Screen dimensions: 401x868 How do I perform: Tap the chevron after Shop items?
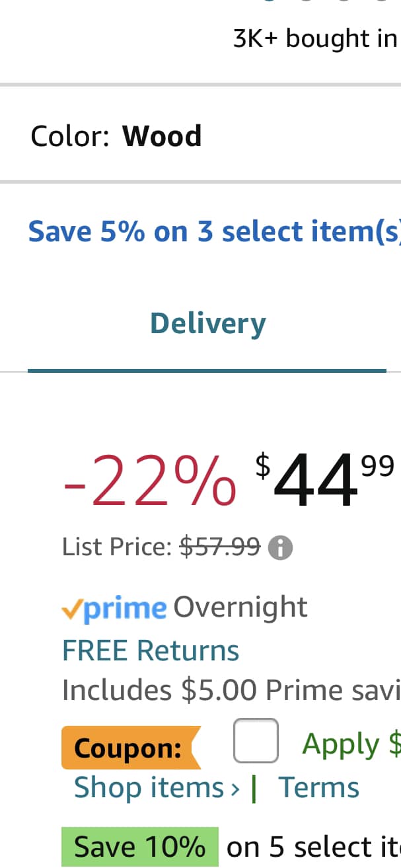[x=235, y=788]
